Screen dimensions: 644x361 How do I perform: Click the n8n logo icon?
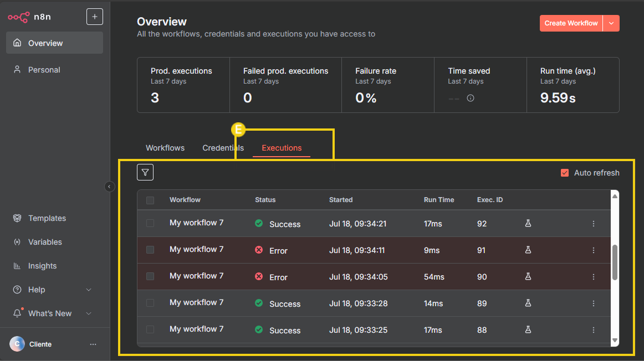click(x=19, y=17)
